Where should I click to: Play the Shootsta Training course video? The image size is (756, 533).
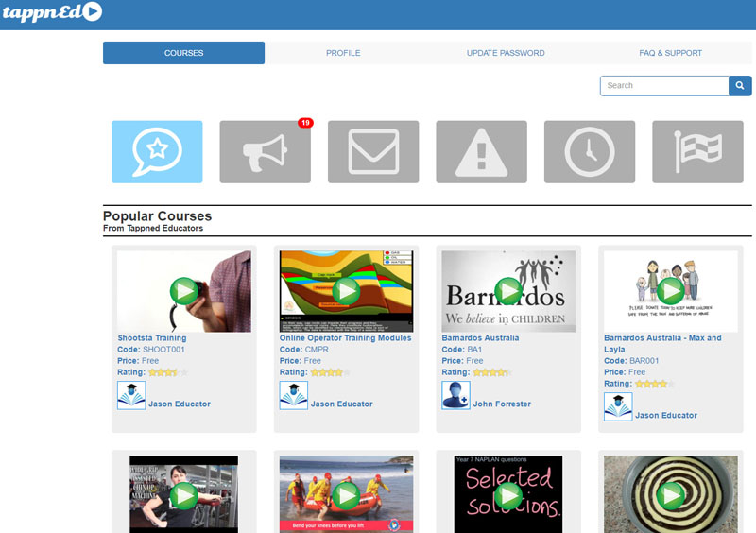tap(184, 291)
